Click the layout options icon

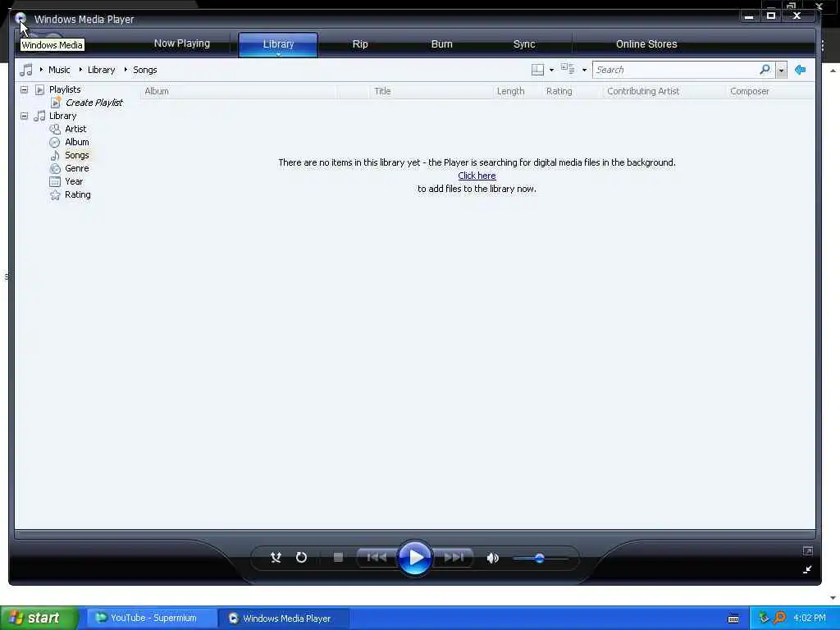point(537,70)
